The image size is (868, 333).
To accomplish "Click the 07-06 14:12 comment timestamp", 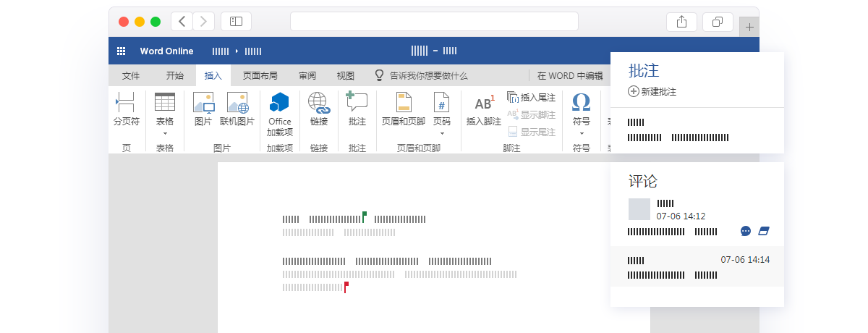I will [681, 216].
